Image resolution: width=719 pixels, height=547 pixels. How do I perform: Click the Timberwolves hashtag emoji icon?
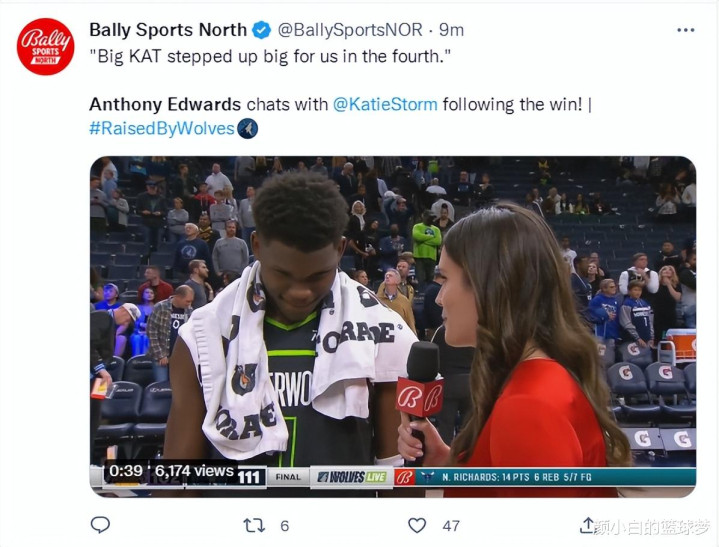coord(248,128)
